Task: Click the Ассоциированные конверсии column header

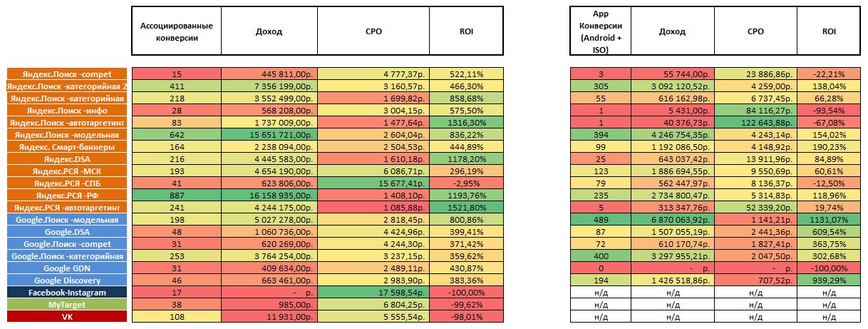Action: click(176, 31)
